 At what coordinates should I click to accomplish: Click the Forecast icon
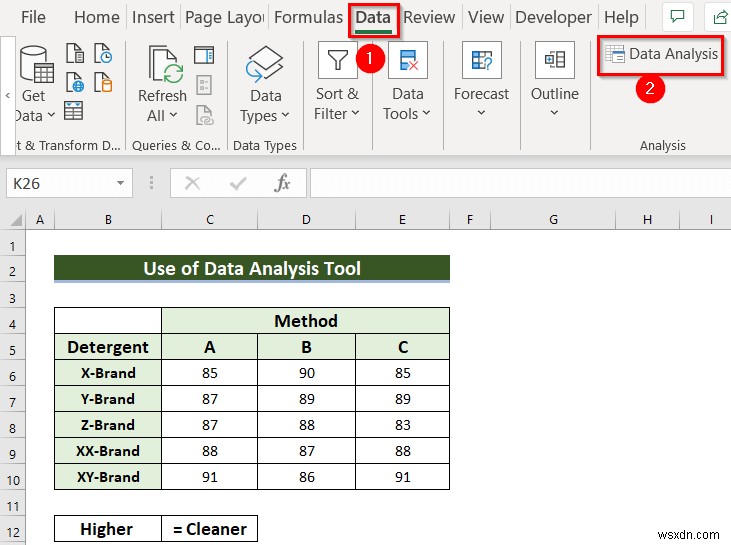[x=482, y=60]
